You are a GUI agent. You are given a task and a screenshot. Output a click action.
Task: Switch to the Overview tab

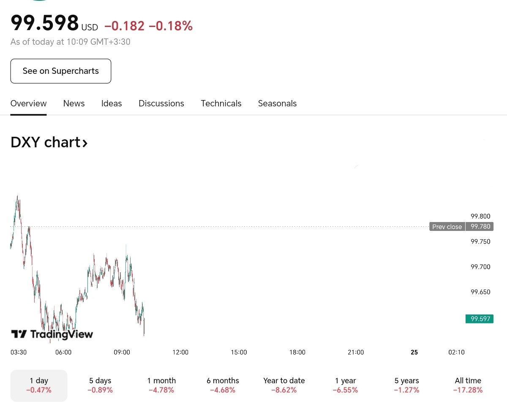pos(28,103)
